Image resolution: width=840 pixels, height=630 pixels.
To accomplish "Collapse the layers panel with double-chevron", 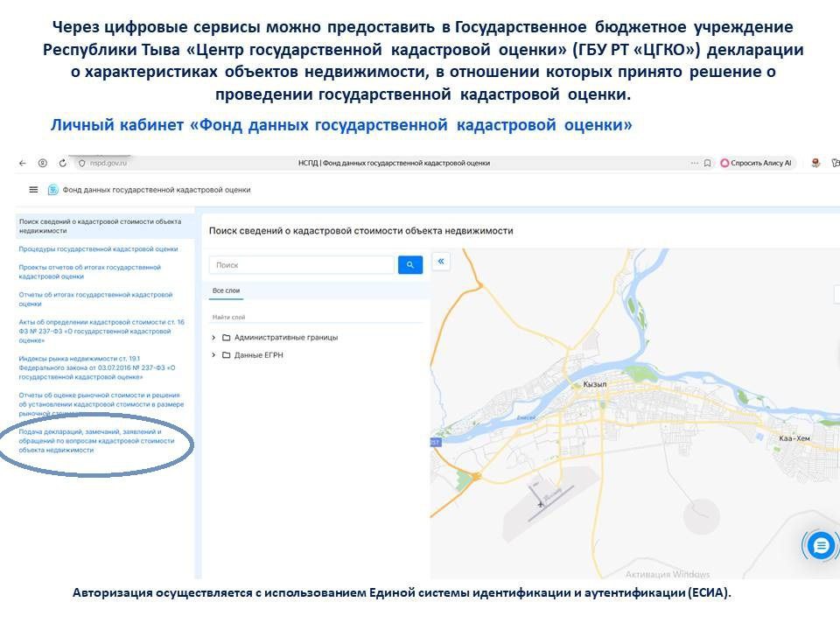I will 441,261.
